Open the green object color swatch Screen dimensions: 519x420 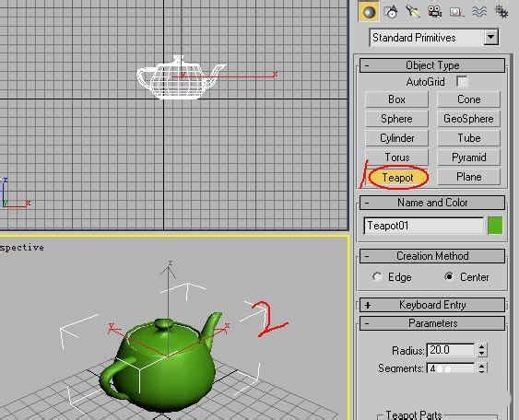495,226
